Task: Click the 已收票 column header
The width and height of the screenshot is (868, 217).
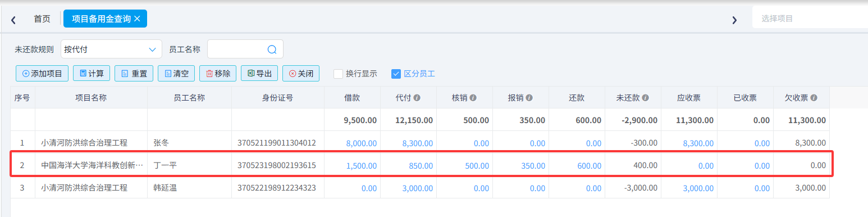Action: (745, 98)
